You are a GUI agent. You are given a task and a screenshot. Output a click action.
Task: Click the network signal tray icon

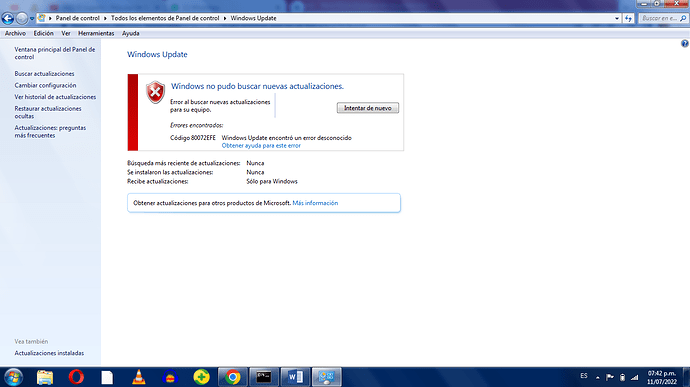point(634,377)
